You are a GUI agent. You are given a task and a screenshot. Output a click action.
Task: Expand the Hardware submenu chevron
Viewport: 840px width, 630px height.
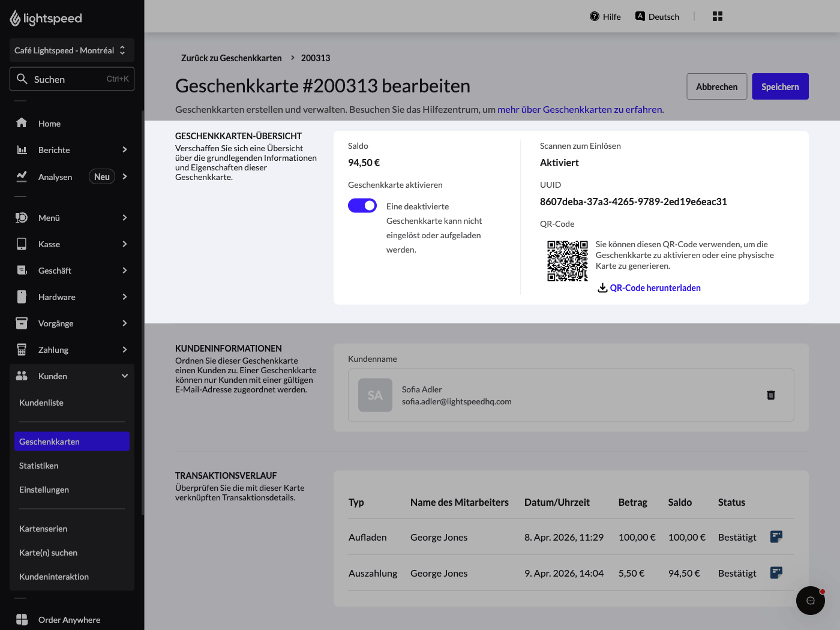pyautogui.click(x=125, y=296)
